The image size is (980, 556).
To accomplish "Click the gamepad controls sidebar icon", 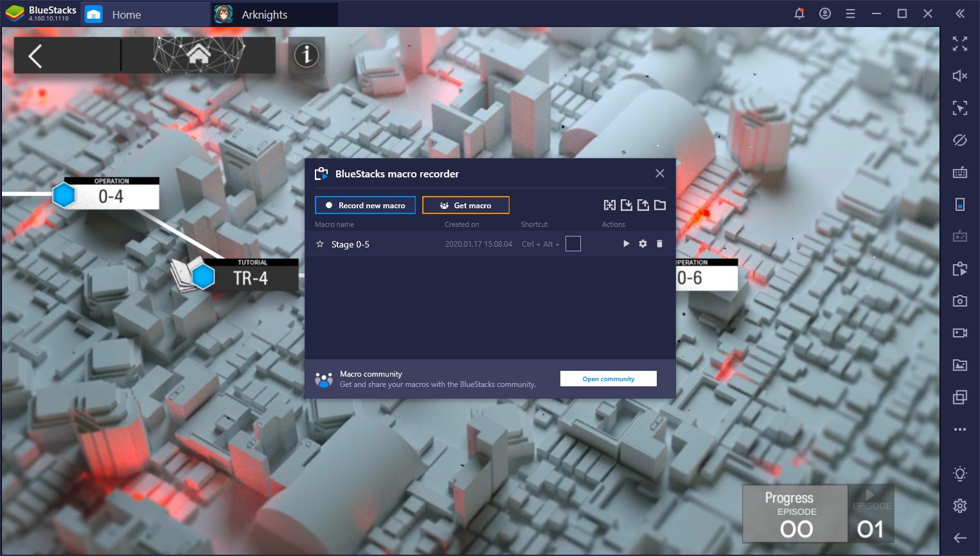I will [960, 237].
